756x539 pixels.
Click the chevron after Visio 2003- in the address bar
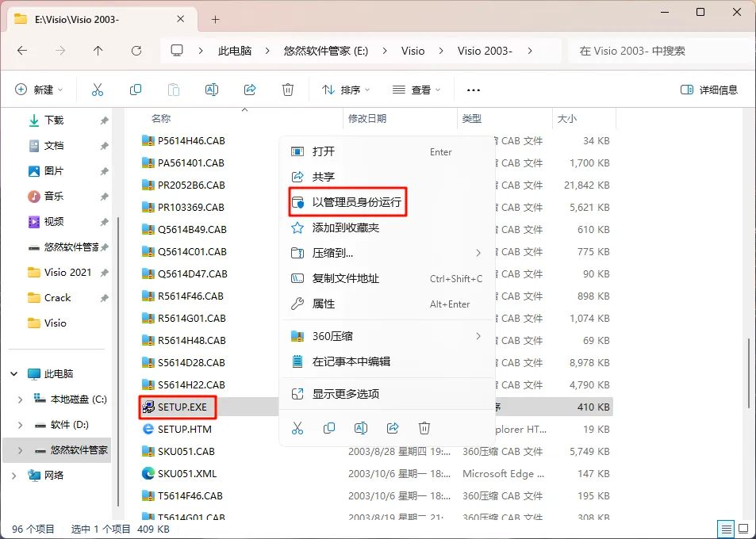point(530,51)
